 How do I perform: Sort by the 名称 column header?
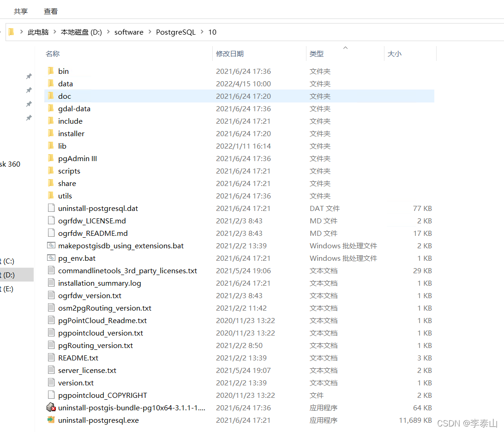coord(53,54)
